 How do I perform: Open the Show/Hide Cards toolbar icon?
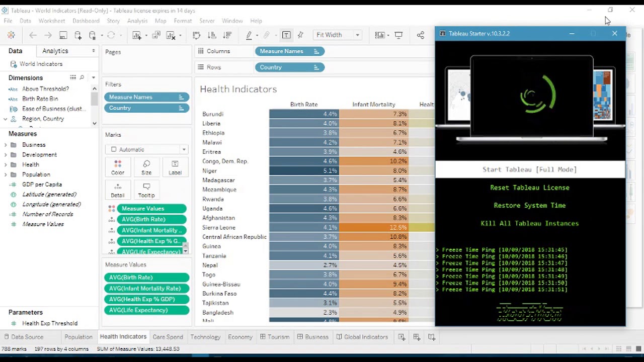[380, 35]
